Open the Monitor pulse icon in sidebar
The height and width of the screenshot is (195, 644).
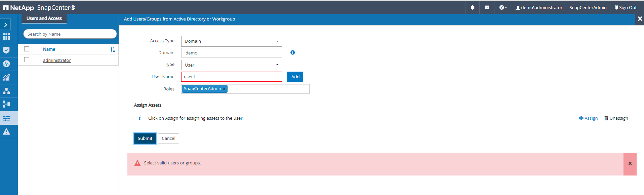[x=6, y=64]
